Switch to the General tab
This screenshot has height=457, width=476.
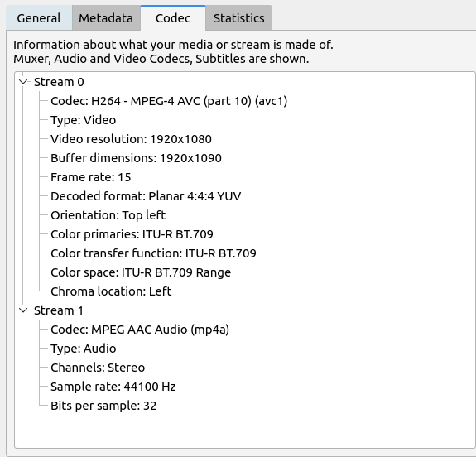pos(39,18)
